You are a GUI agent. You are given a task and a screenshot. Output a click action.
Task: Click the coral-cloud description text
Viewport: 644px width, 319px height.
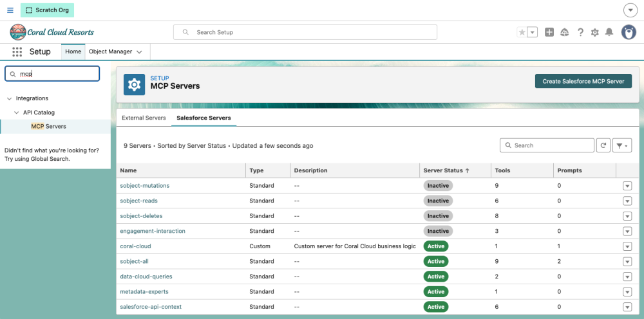point(355,246)
